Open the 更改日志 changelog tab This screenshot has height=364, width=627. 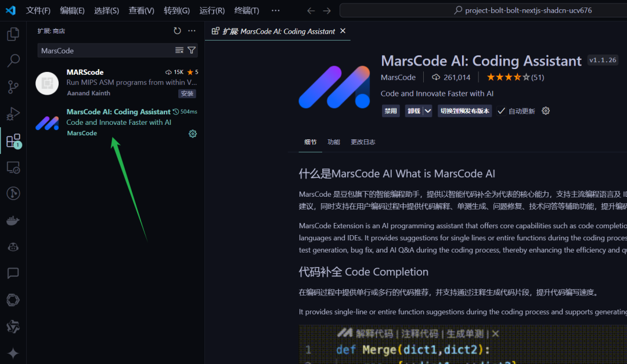(363, 142)
